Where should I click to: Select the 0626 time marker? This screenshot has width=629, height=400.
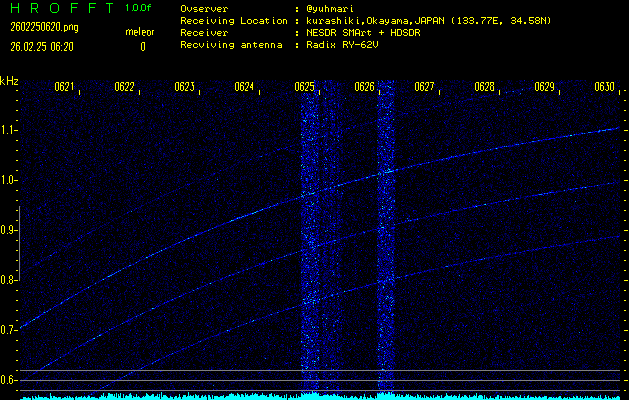point(364,87)
